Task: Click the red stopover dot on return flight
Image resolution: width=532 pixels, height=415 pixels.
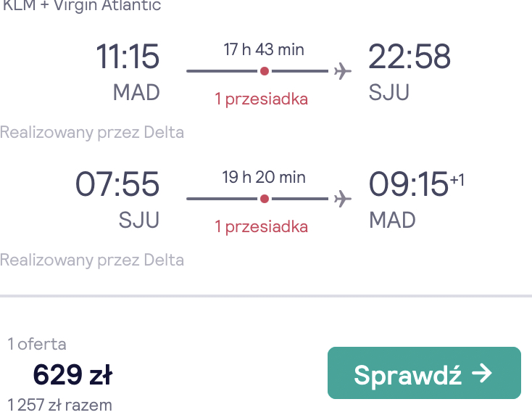Action: point(265,199)
